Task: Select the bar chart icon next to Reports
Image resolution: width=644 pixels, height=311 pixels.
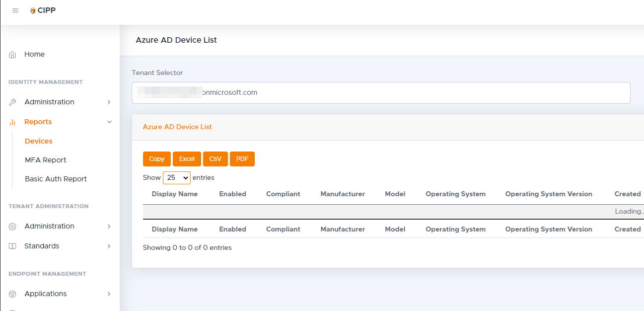Action: point(12,122)
